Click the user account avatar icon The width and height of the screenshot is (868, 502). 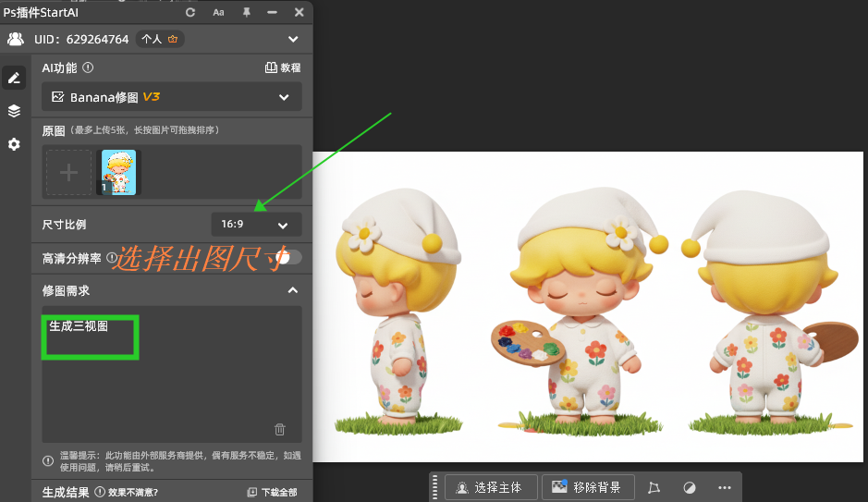(x=16, y=39)
